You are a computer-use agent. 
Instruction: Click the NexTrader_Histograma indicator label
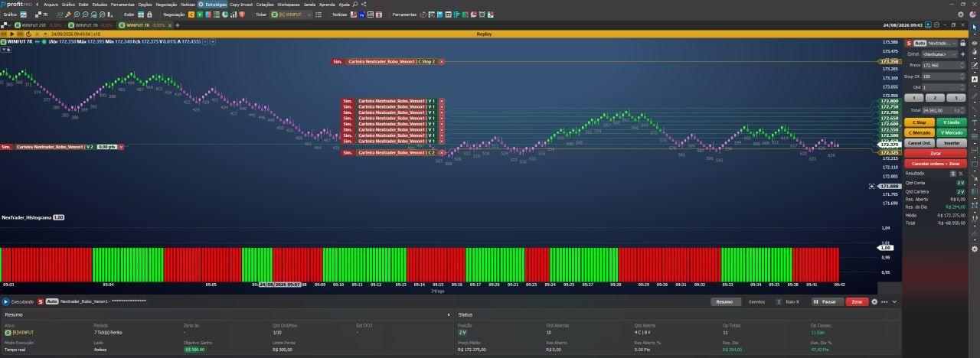(x=26, y=217)
